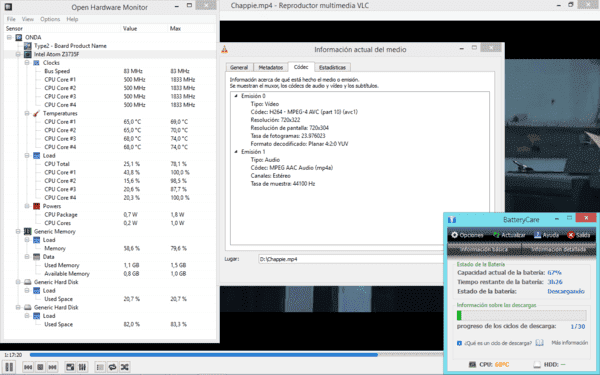Show the VLC playlist

click(100, 367)
